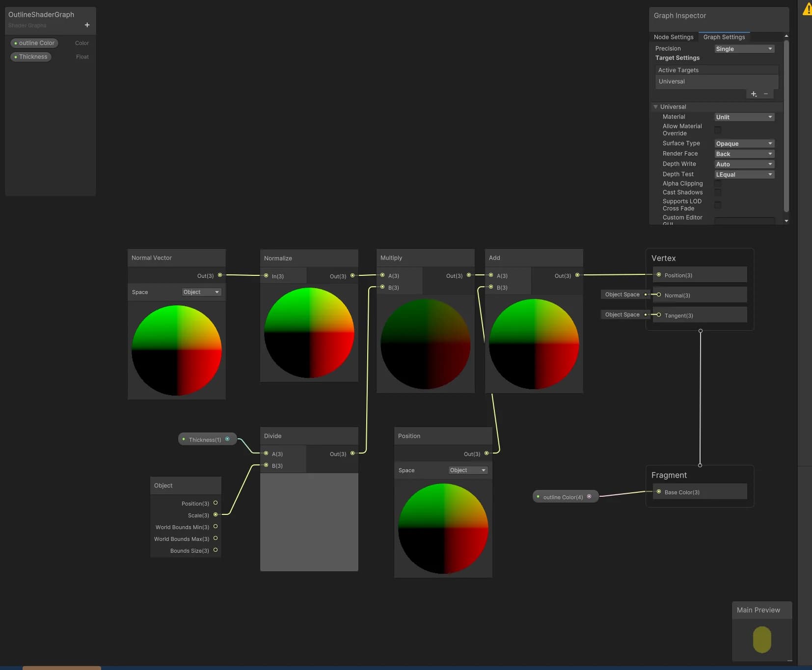This screenshot has height=670, width=812.
Task: Click the Divide Out(3) output port
Action: pos(352,454)
